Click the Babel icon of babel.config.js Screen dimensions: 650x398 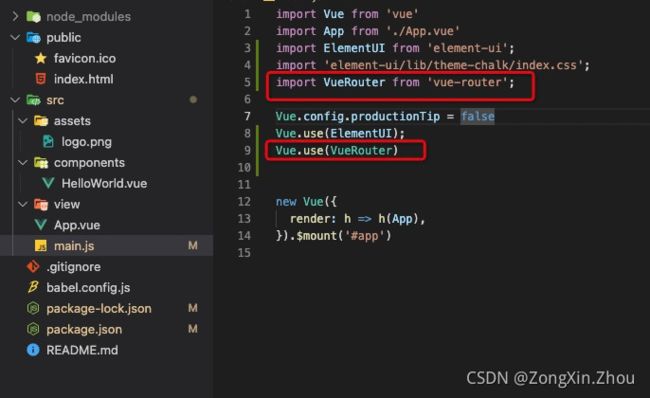(33, 287)
